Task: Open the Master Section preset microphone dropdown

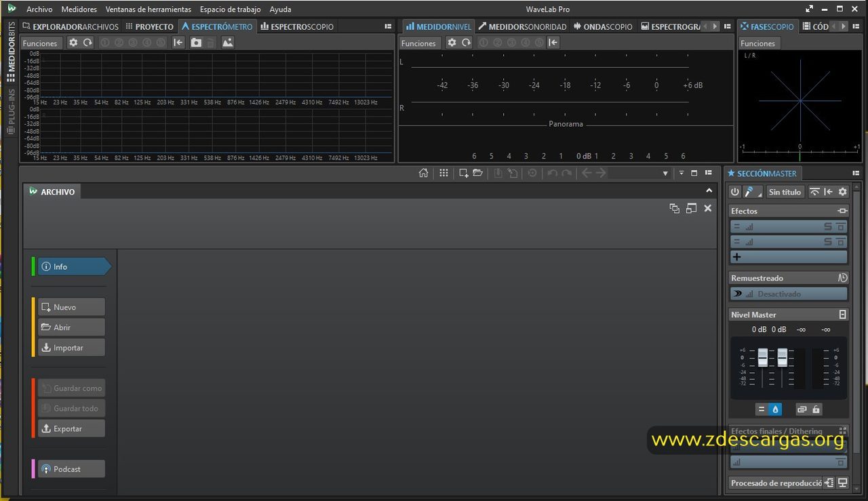Action: [752, 192]
